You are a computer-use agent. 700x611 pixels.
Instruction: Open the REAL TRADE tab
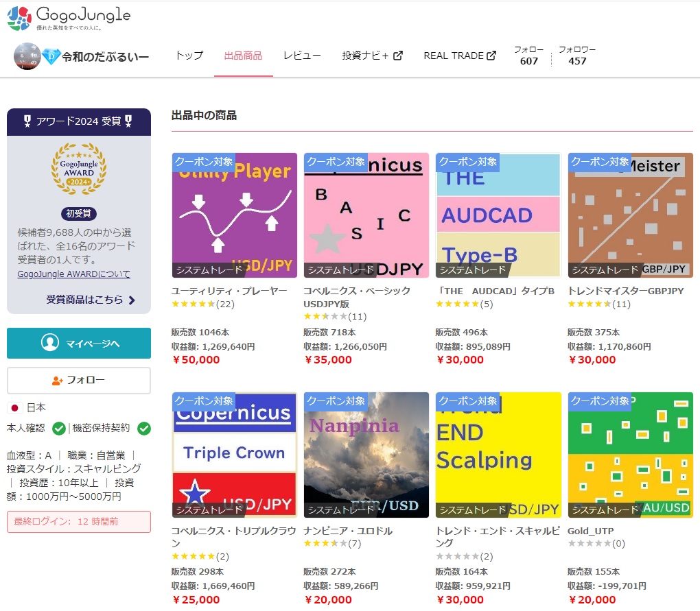tap(460, 56)
